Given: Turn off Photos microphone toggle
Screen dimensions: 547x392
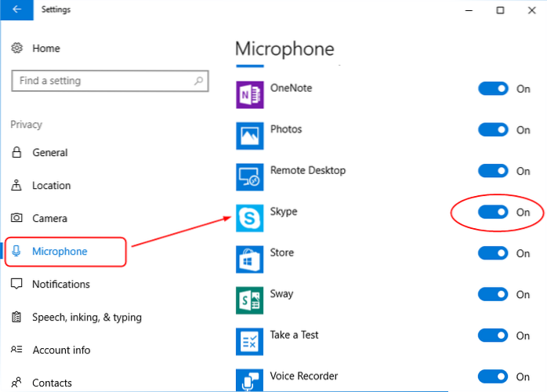Looking at the screenshot, I should (493, 130).
